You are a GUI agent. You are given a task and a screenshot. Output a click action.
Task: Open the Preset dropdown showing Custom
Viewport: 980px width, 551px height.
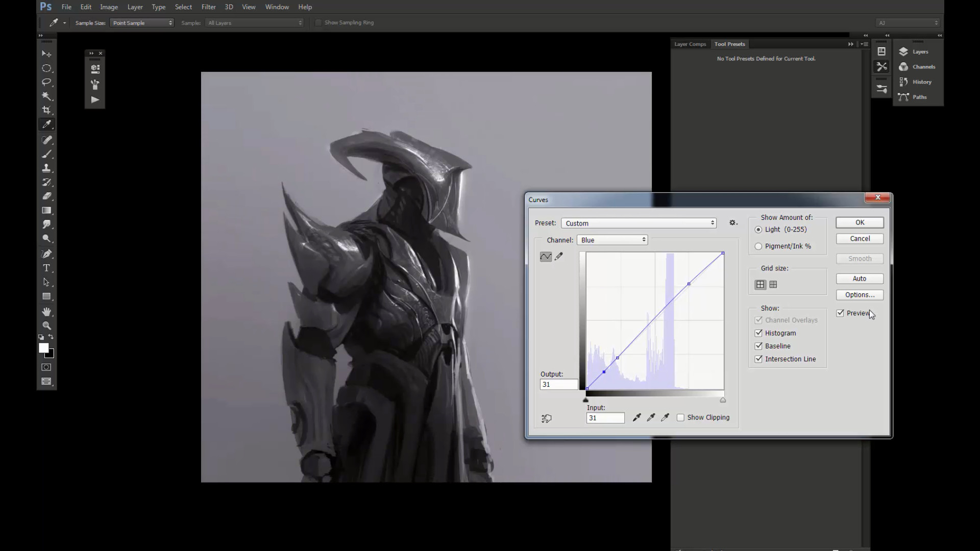point(639,223)
